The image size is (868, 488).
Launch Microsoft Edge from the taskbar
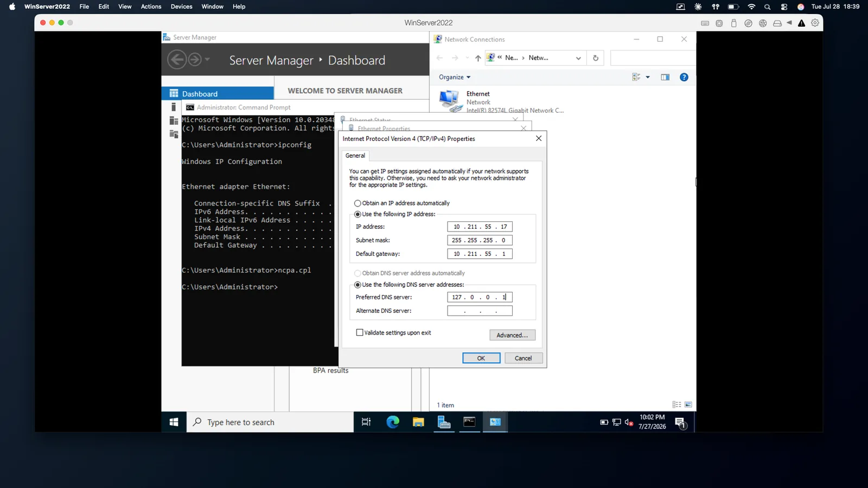pos(392,422)
